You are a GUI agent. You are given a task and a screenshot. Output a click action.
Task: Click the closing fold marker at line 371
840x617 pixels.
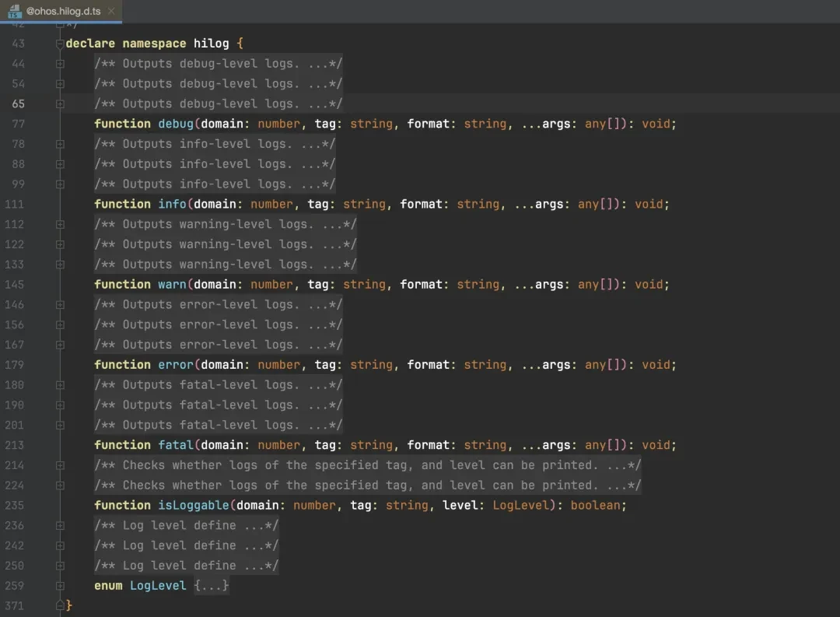click(60, 605)
